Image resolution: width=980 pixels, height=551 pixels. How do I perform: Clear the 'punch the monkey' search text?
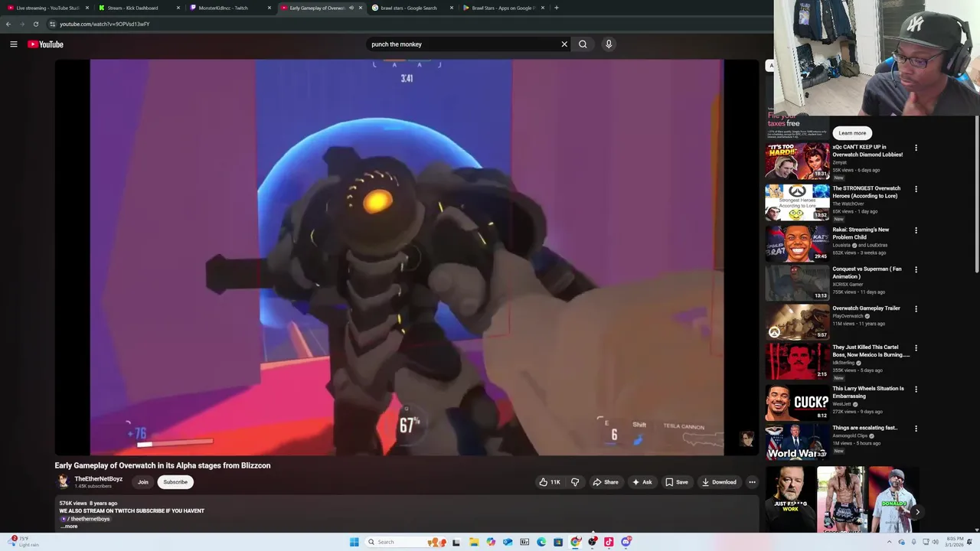564,44
